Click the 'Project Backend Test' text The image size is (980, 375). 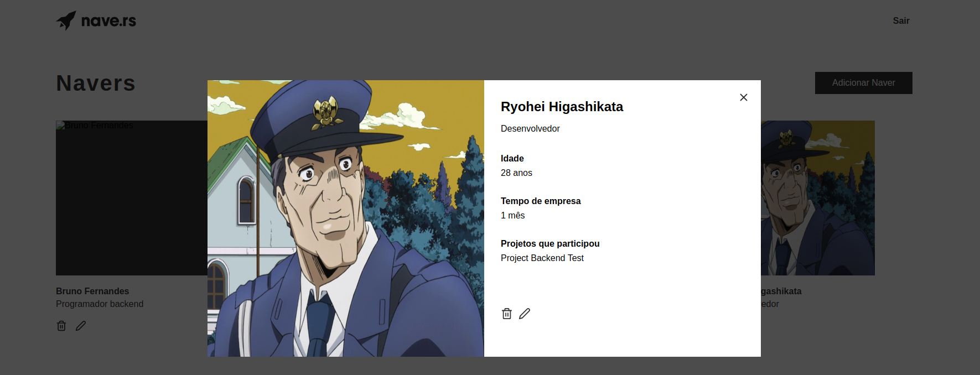pos(542,258)
